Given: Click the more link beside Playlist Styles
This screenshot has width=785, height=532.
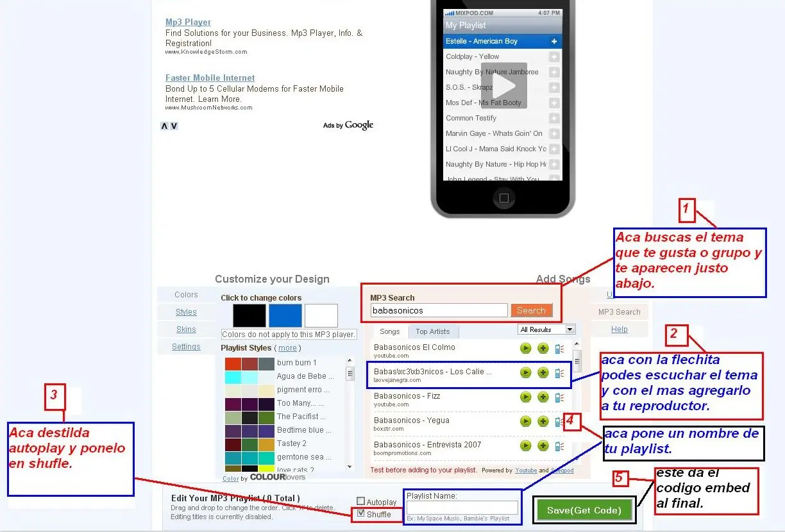Looking at the screenshot, I should pyautogui.click(x=287, y=348).
